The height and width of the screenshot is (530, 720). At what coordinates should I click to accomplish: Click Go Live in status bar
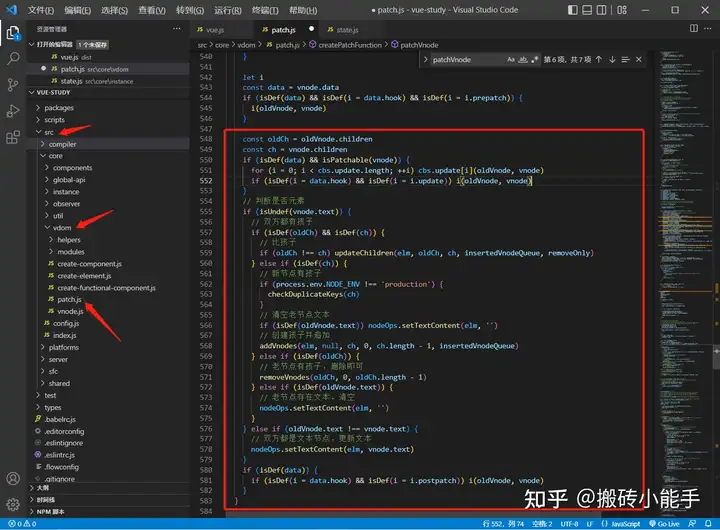(x=664, y=524)
